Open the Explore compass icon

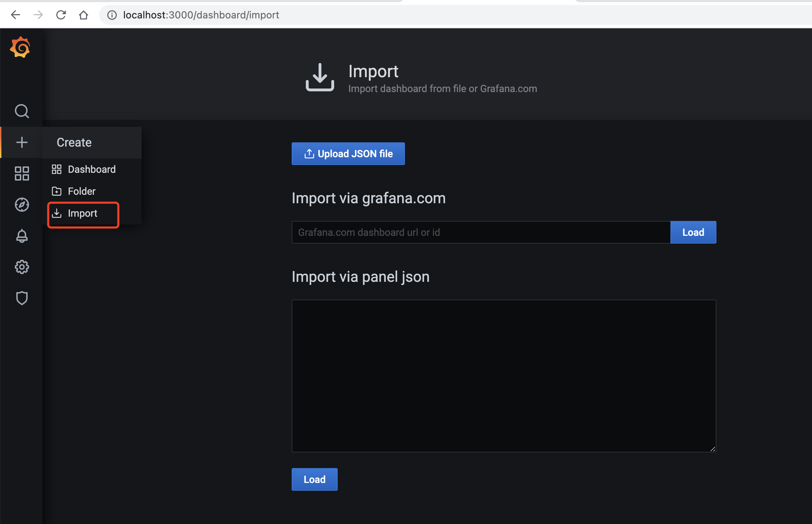pos(22,205)
